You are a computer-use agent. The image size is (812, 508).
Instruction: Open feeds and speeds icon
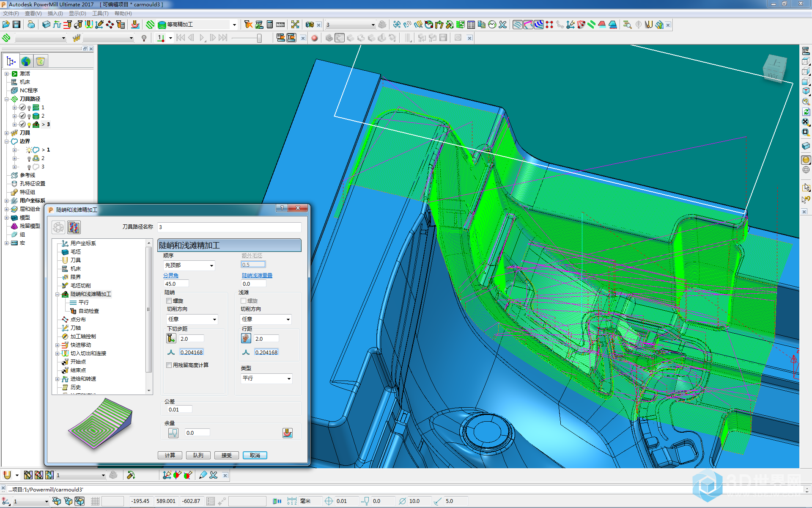point(57,25)
